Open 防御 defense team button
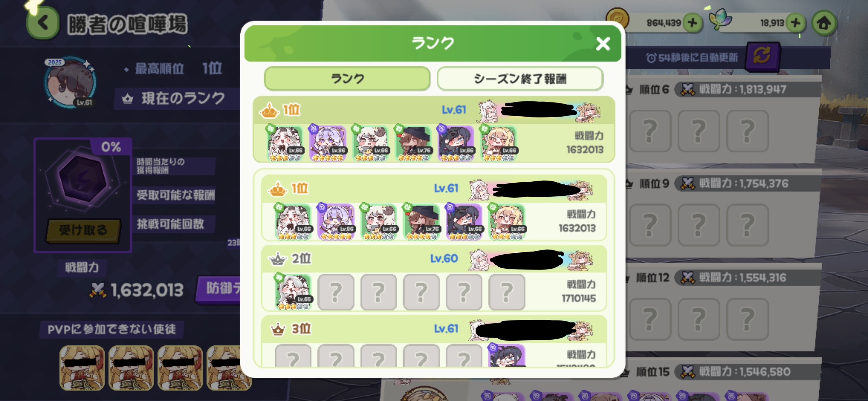Image resolution: width=868 pixels, height=401 pixels. pyautogui.click(x=219, y=289)
